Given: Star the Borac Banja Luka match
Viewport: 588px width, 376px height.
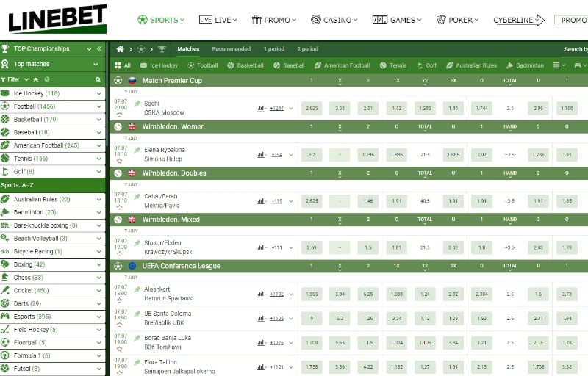Looking at the screenshot, I should point(120,349).
